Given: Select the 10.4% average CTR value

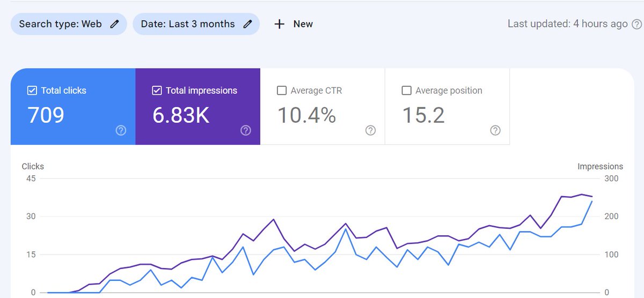Looking at the screenshot, I should coord(306,115).
